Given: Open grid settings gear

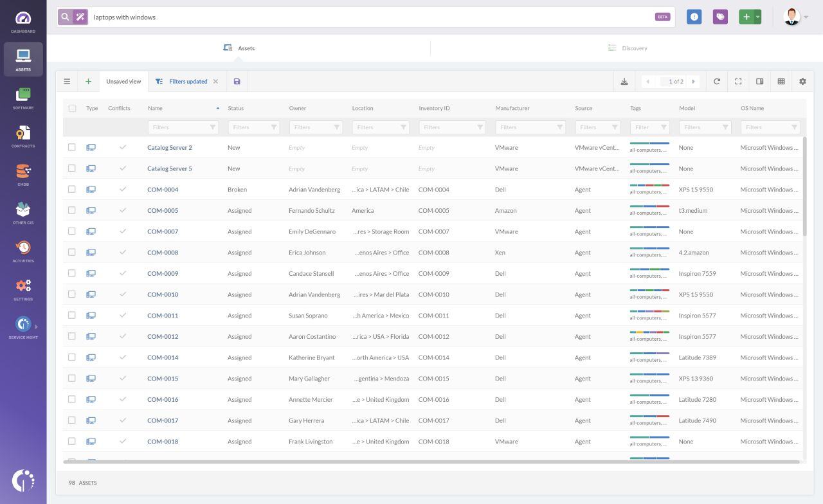Looking at the screenshot, I should 802,82.
